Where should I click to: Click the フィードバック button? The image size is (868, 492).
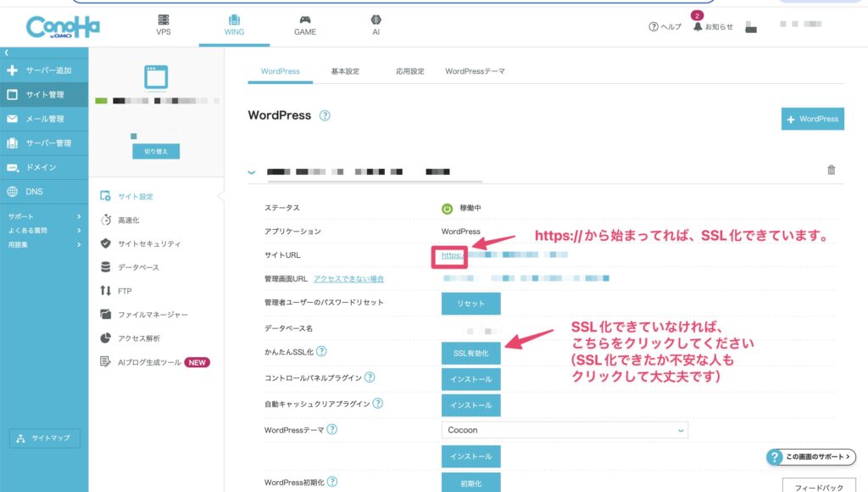pos(819,486)
